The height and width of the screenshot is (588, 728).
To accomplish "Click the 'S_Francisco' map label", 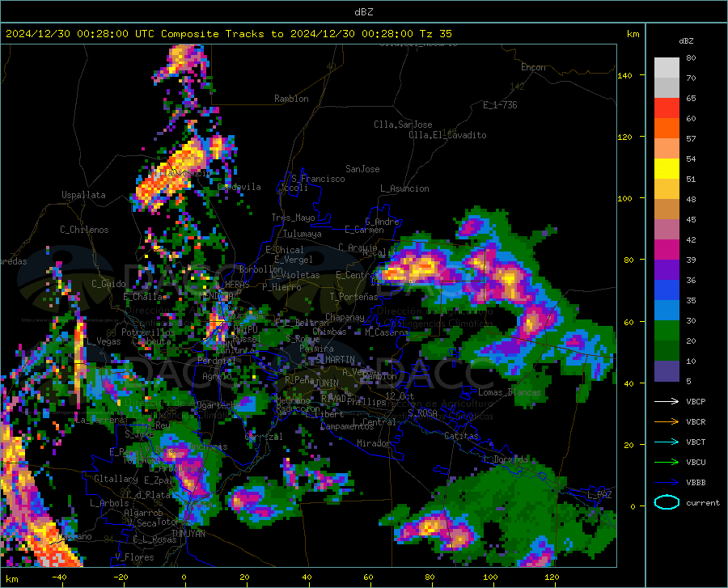I will [x=318, y=179].
